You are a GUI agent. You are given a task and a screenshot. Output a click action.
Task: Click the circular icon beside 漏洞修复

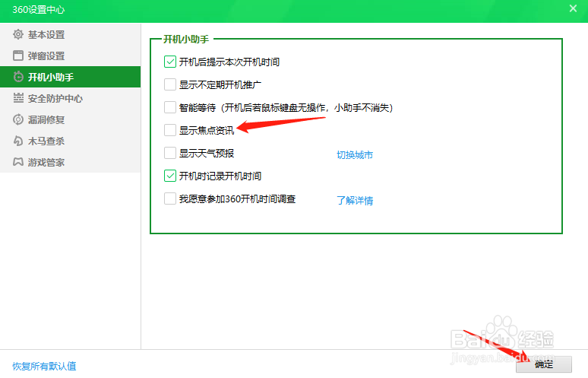pos(18,119)
